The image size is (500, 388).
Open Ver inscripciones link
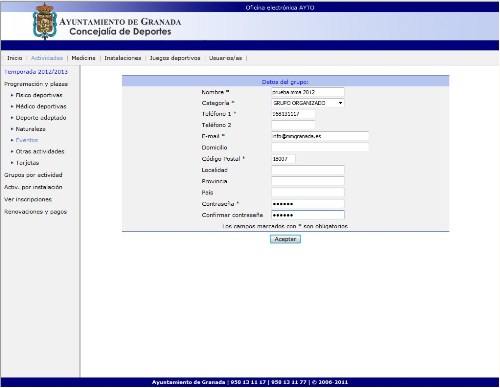click(x=28, y=199)
